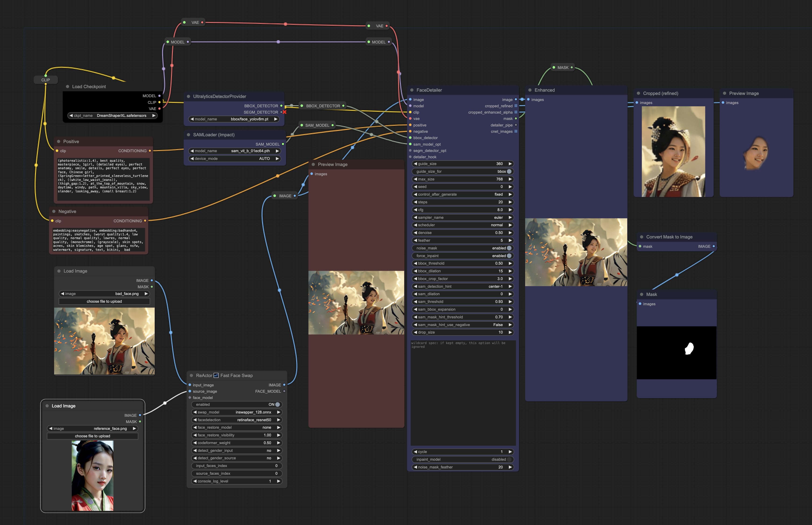The width and height of the screenshot is (812, 525).
Task: Open the sampler_name euler dropdown
Action: (463, 217)
